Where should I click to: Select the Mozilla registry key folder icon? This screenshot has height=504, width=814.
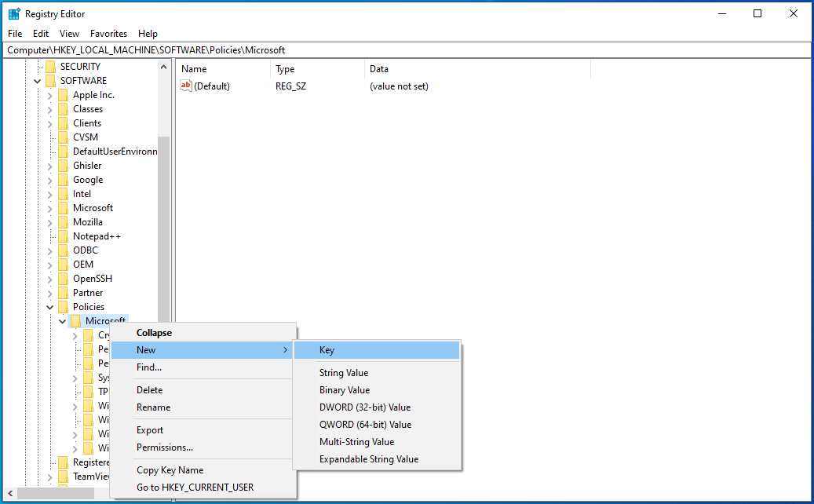(65, 221)
